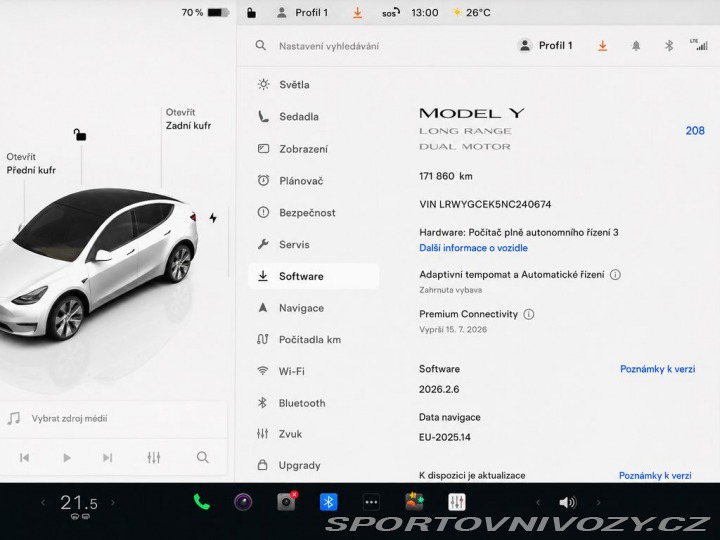This screenshot has height=540, width=720.
Task: Open the Sentry camera with red badge
Action: click(287, 502)
